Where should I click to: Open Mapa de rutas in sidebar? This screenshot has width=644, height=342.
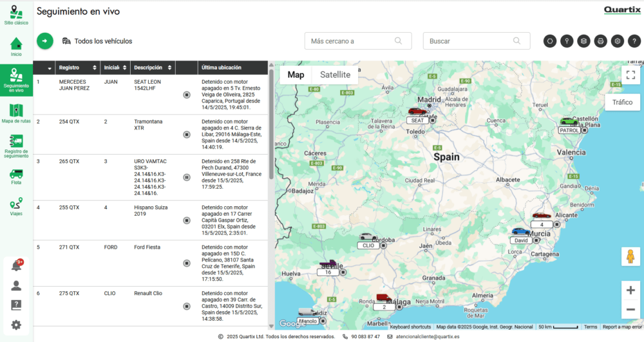pos(16,114)
